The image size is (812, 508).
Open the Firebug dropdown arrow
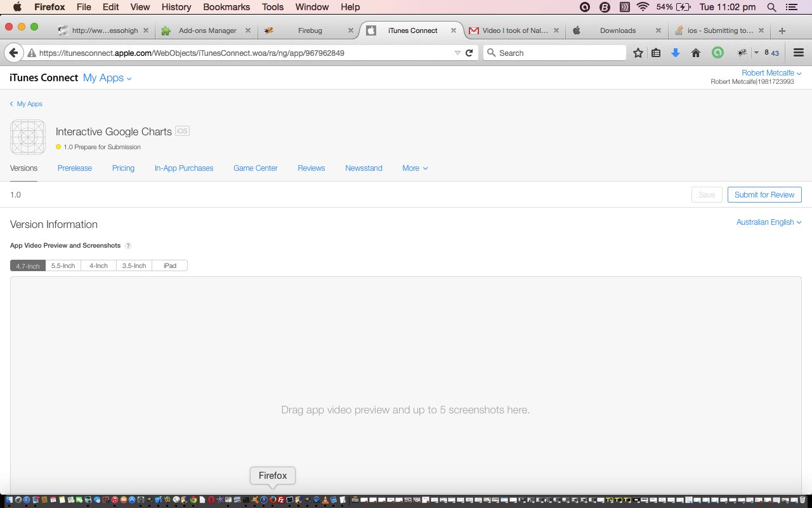[x=756, y=53]
